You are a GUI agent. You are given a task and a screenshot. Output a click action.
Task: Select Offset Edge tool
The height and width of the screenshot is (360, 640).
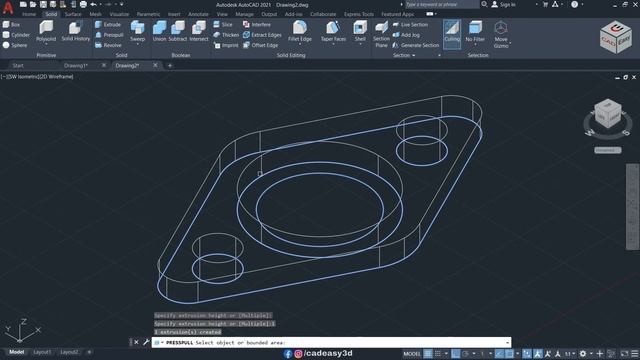pyautogui.click(x=260, y=45)
